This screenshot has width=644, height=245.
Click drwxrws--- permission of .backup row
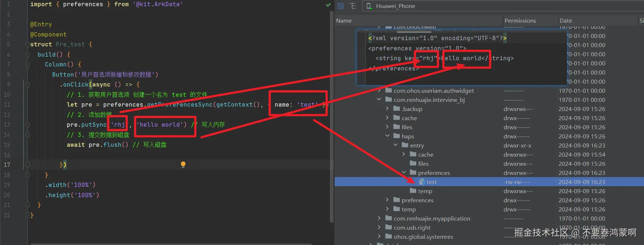click(518, 109)
